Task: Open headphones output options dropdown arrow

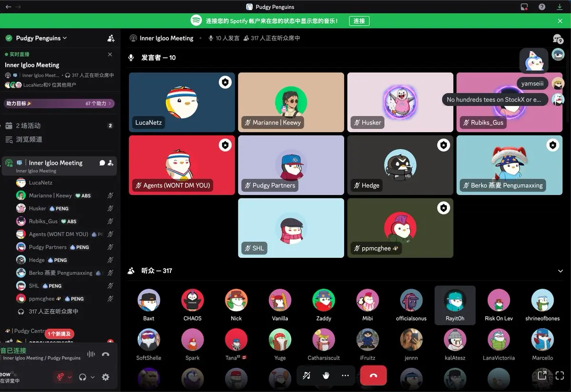Action: point(92,377)
